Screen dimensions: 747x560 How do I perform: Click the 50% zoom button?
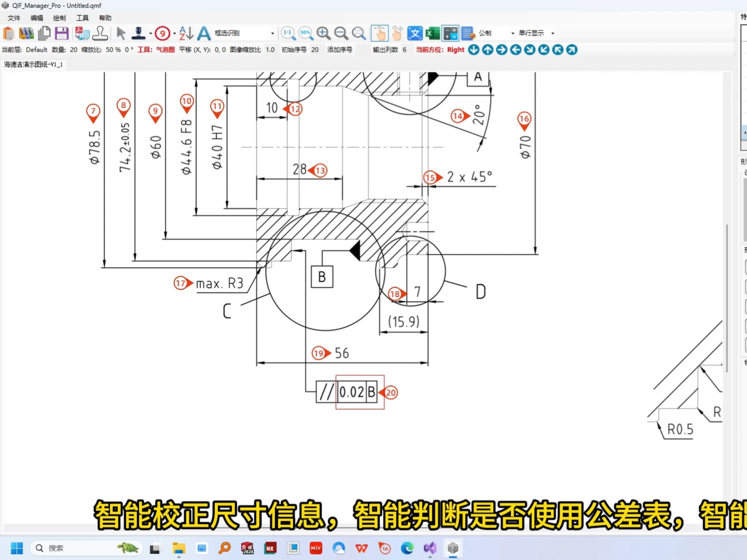click(306, 33)
